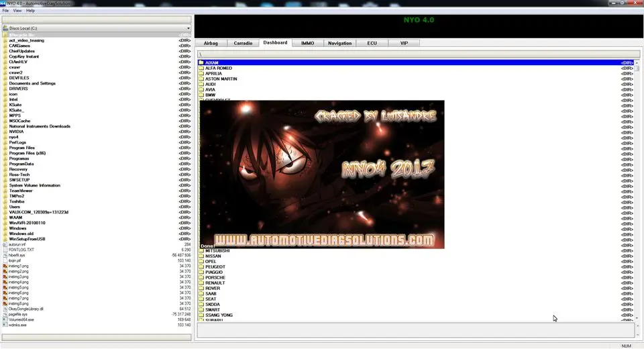Screen dimensions: 644x349
Task: Select the SAAB folder row
Action: coord(416,293)
